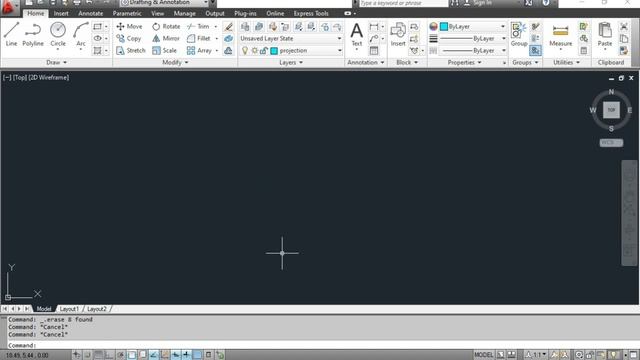Activate the Stretch command

(131, 50)
